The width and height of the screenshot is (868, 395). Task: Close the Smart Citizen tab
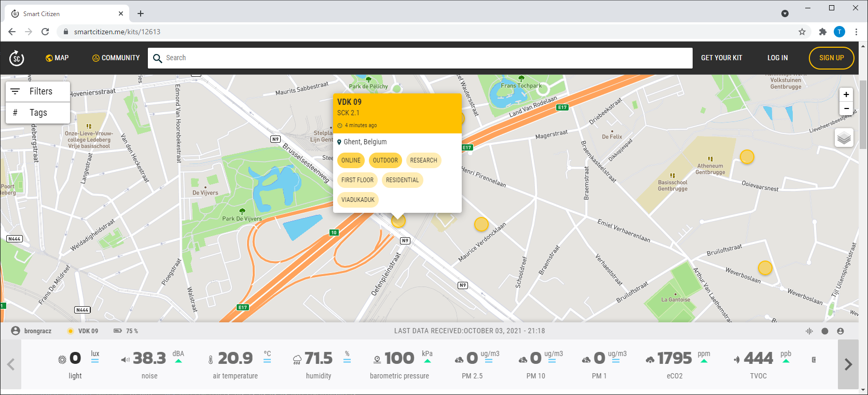[121, 13]
